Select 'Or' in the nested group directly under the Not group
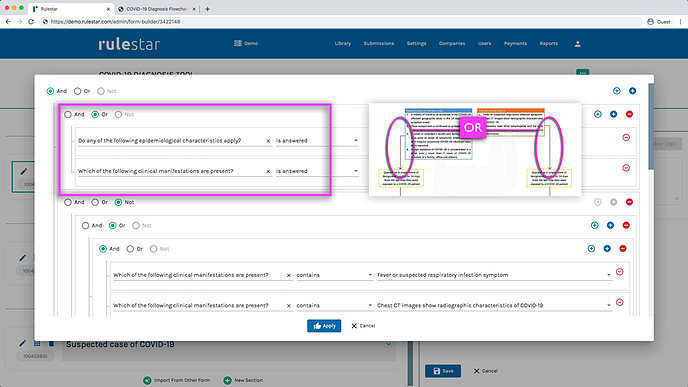 point(113,225)
